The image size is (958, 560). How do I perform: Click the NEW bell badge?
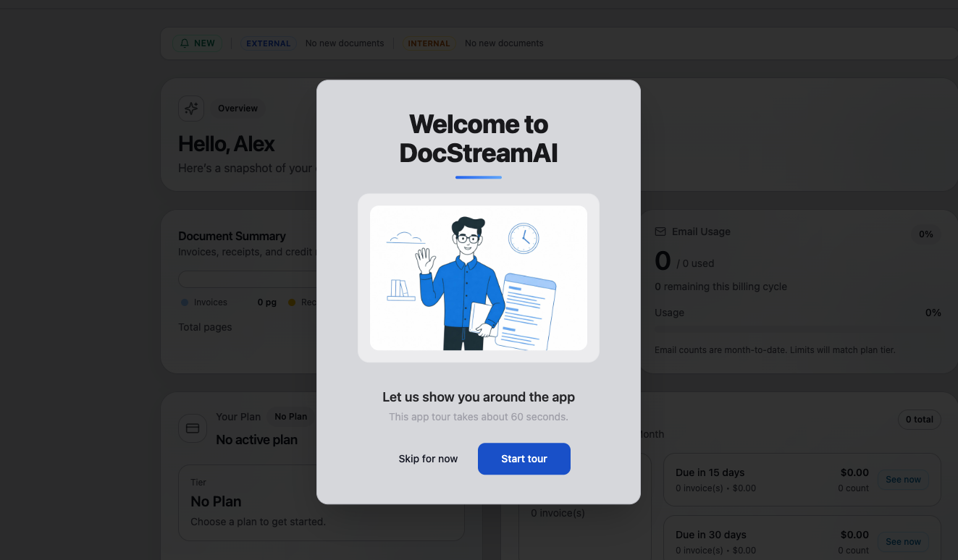[198, 43]
